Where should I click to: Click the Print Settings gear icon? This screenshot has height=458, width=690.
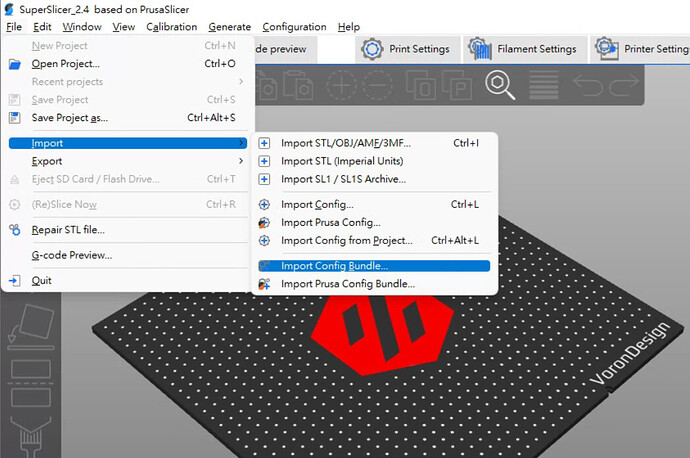(372, 49)
